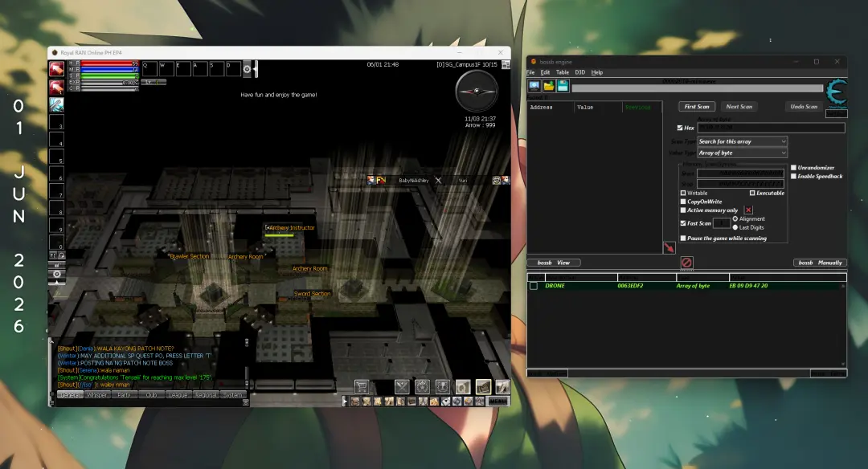
Task: Open the quick-slot gear settings icon
Action: (x=248, y=68)
